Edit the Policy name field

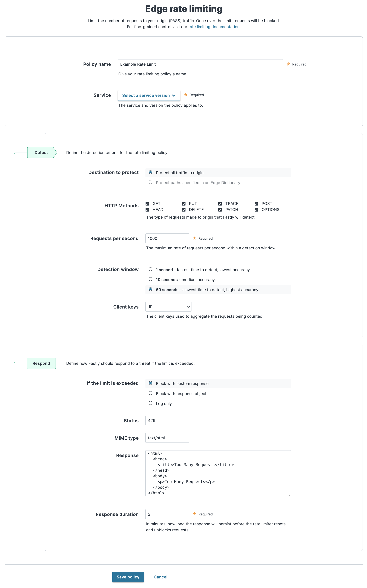click(x=200, y=64)
